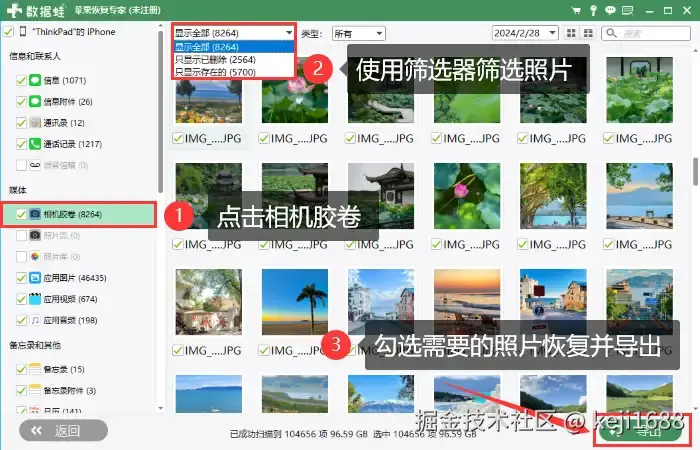Click the 通讯录 contacts icon

(x=35, y=122)
